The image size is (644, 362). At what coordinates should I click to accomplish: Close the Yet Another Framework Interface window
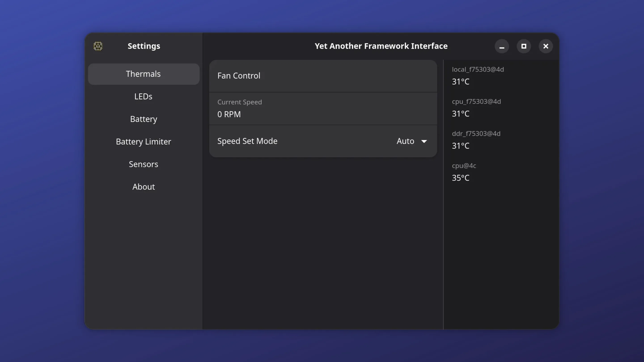pos(546,46)
